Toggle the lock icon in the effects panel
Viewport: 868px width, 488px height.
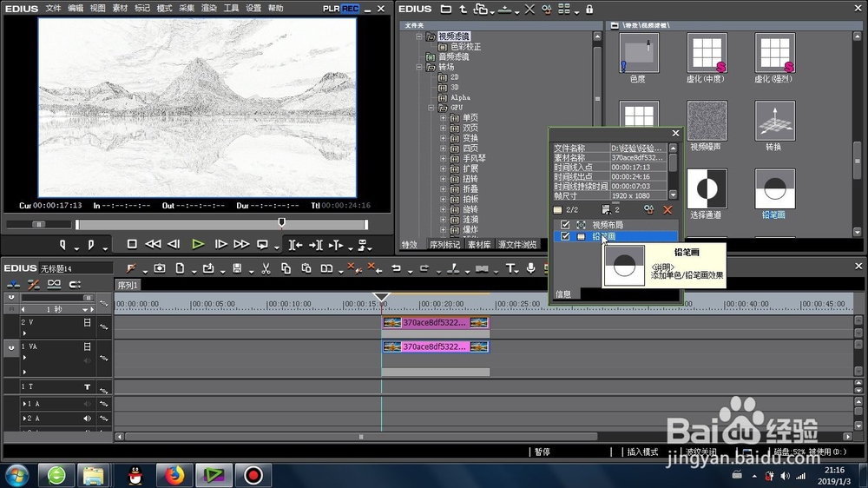coord(589,9)
